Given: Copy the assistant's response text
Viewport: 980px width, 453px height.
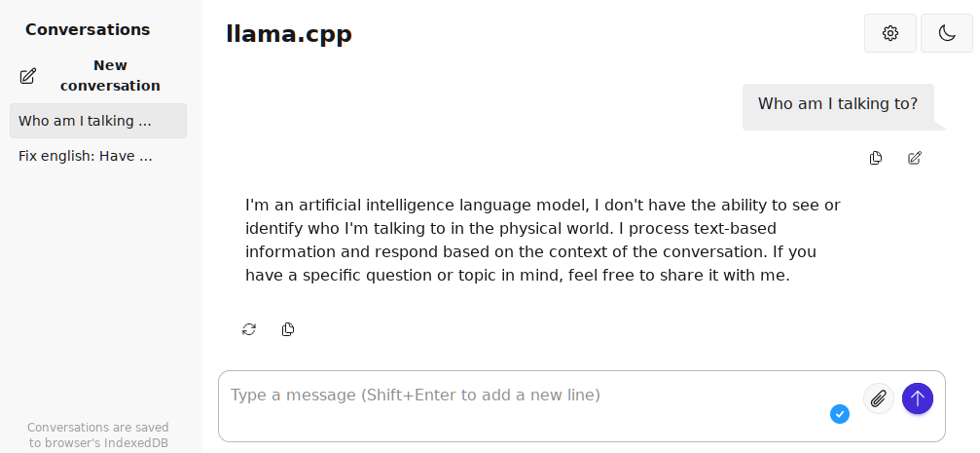Looking at the screenshot, I should coord(287,329).
